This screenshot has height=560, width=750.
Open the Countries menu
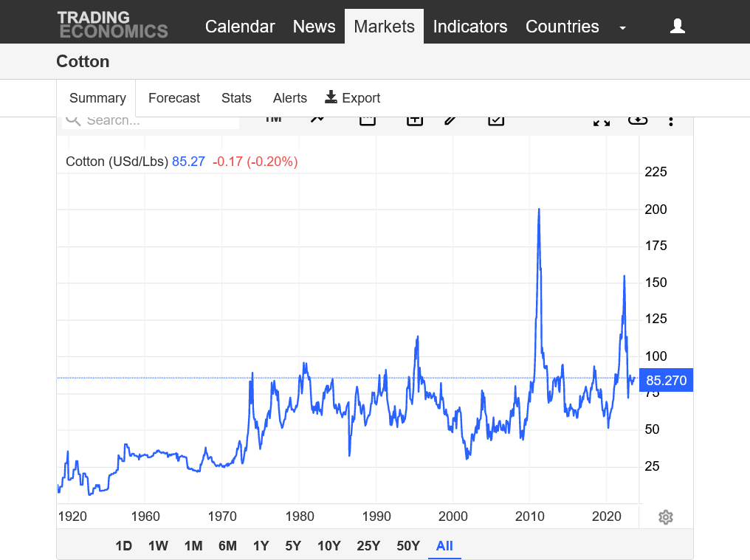(x=562, y=27)
